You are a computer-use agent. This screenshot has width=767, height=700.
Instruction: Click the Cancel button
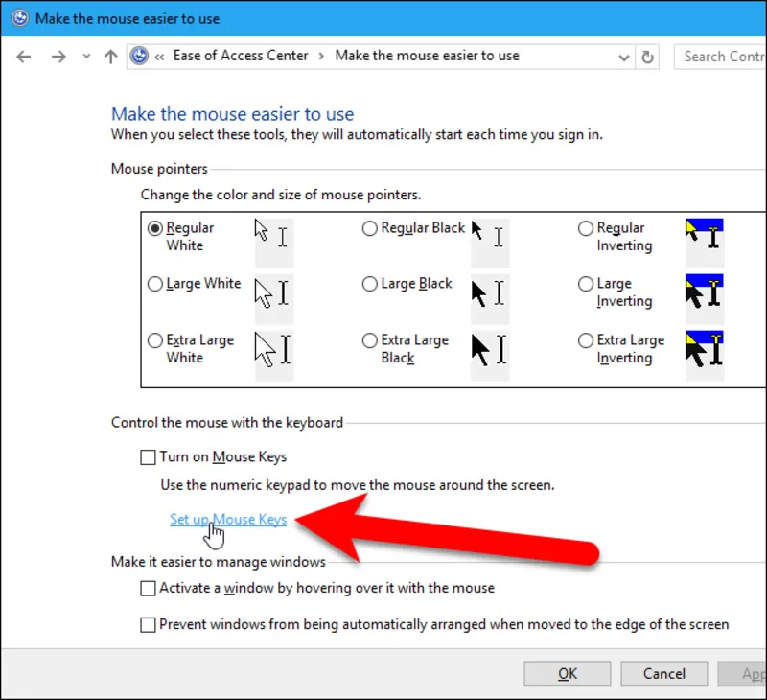tap(663, 673)
